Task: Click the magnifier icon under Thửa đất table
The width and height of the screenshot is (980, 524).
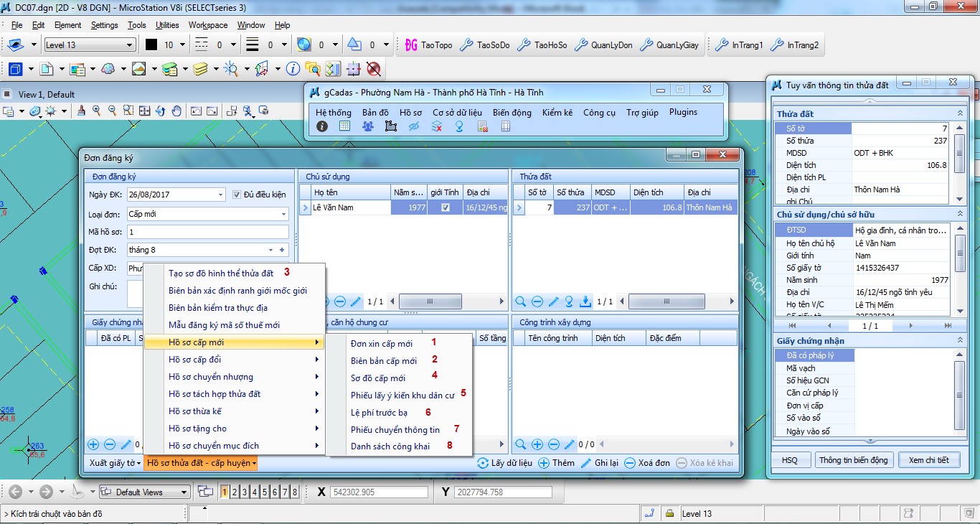Action: pos(521,301)
